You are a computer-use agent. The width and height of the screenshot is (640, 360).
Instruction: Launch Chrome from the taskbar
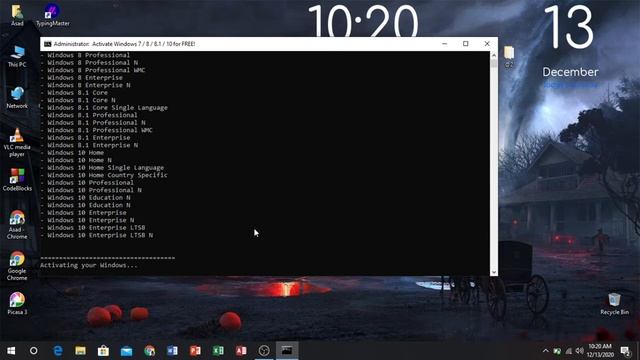click(149, 351)
